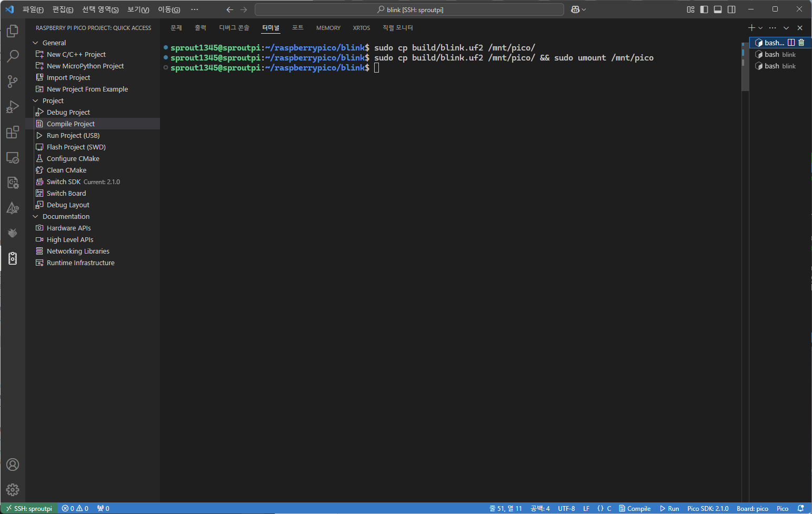This screenshot has width=812, height=514.
Task: Switch to the MEMORY panel tab
Action: 328,28
